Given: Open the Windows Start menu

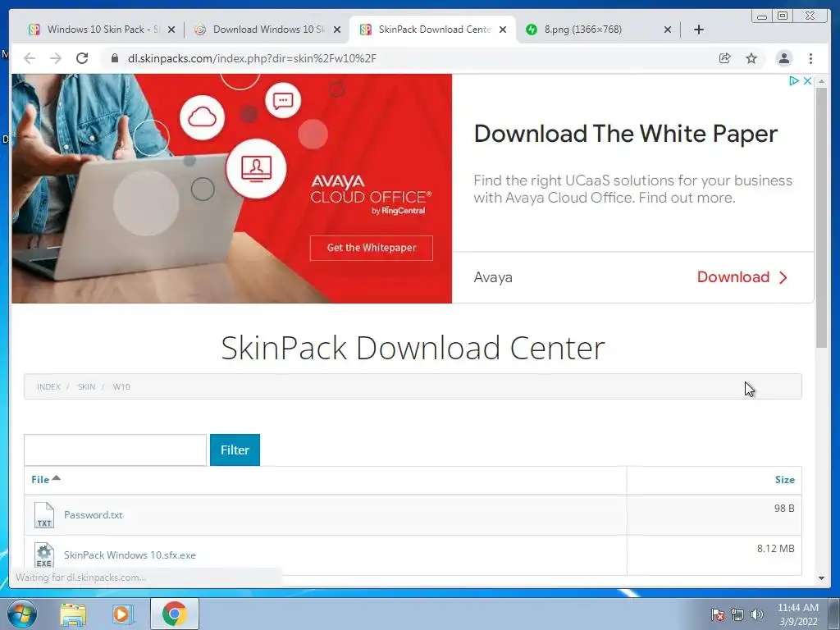Looking at the screenshot, I should click(x=21, y=614).
